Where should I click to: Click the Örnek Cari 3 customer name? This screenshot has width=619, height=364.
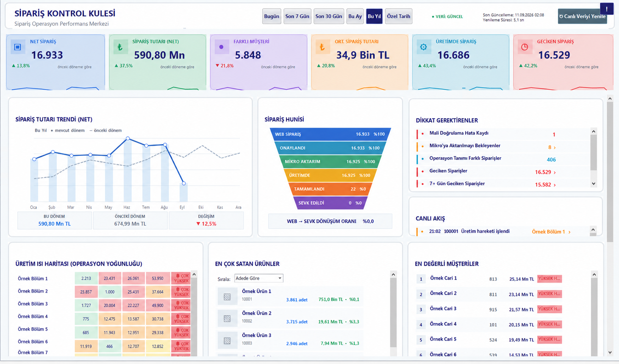pyautogui.click(x=443, y=309)
